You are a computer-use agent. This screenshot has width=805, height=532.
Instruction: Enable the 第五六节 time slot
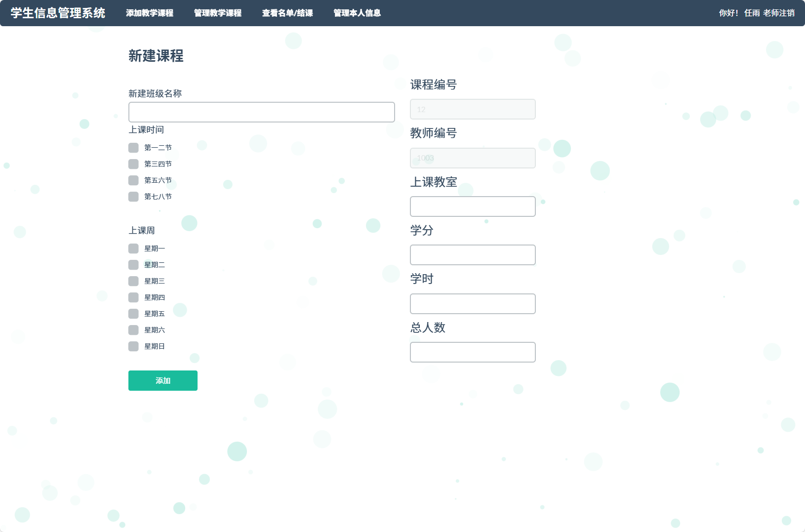click(133, 180)
